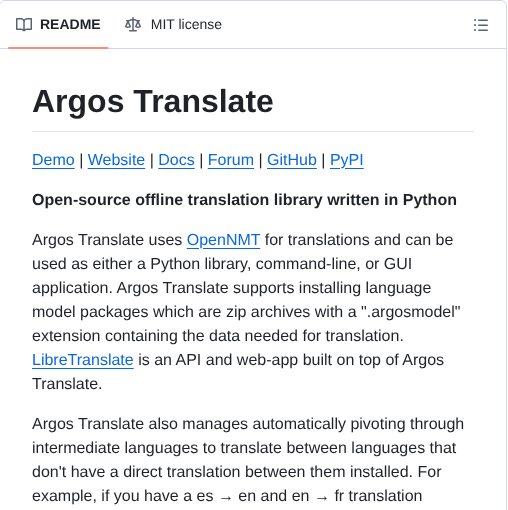This screenshot has width=508, height=510.
Task: Open the README tab
Action: tap(58, 25)
